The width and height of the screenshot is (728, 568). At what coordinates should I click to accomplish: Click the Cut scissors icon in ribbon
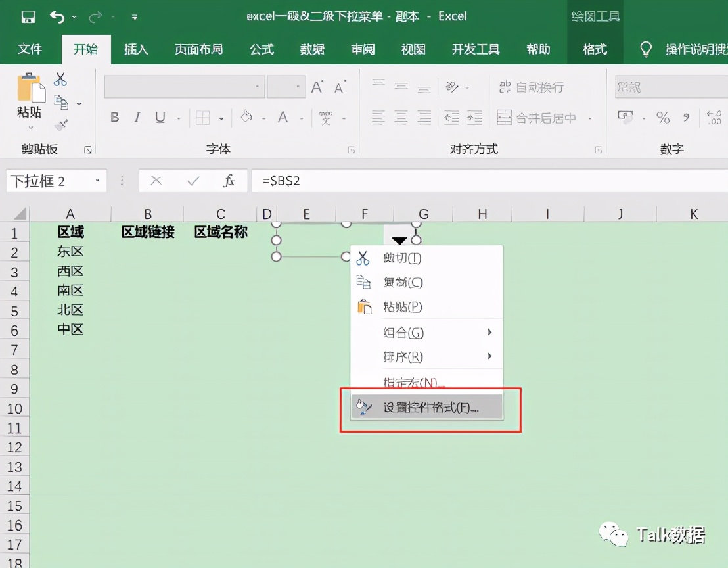pos(60,79)
